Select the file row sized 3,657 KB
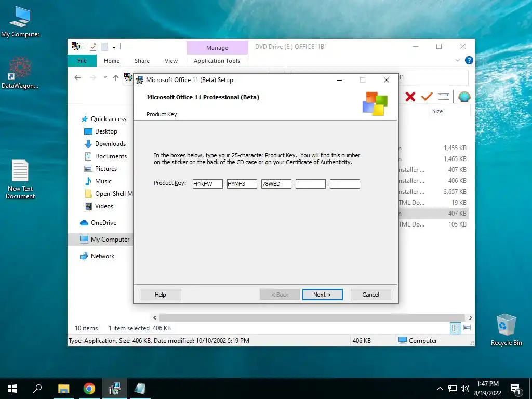The height and width of the screenshot is (399, 532). pyautogui.click(x=433, y=192)
